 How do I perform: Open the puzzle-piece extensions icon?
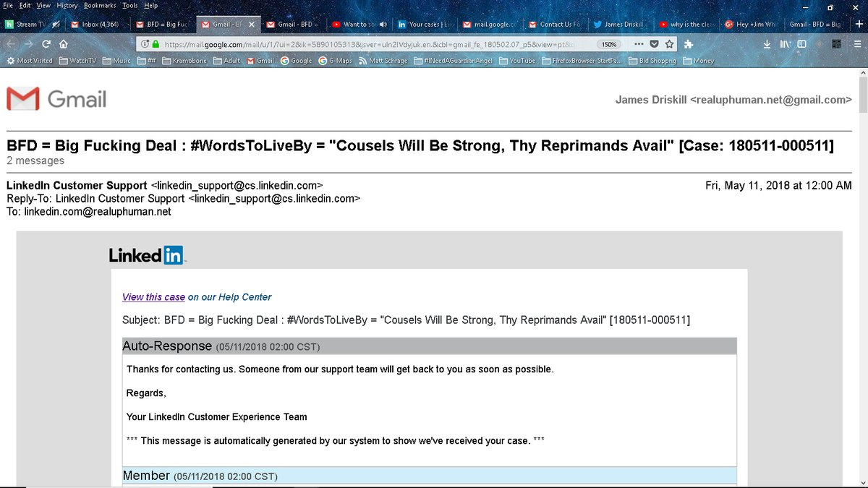(689, 44)
